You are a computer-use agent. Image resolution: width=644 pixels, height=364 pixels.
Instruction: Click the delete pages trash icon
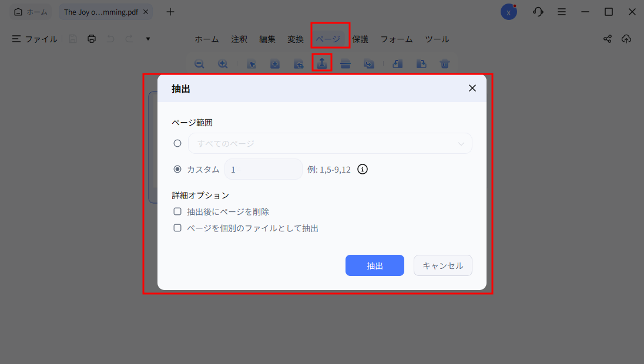(444, 63)
